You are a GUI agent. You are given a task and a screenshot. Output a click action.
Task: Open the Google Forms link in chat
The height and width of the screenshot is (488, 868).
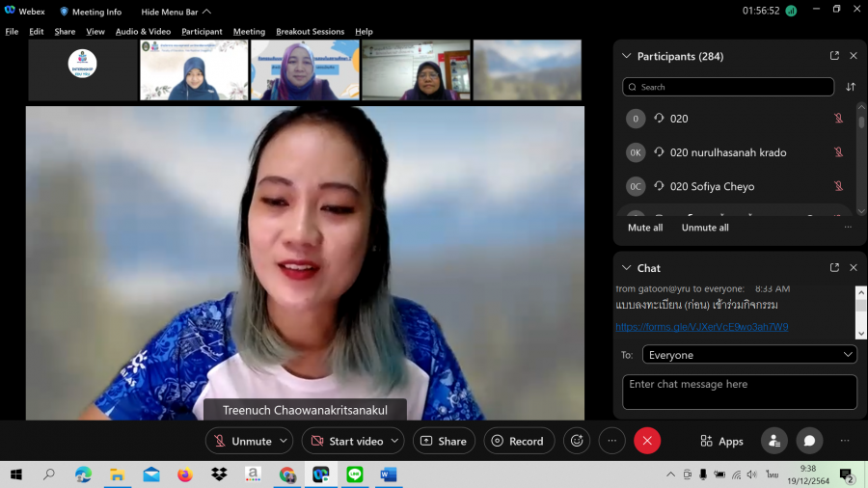[702, 327]
